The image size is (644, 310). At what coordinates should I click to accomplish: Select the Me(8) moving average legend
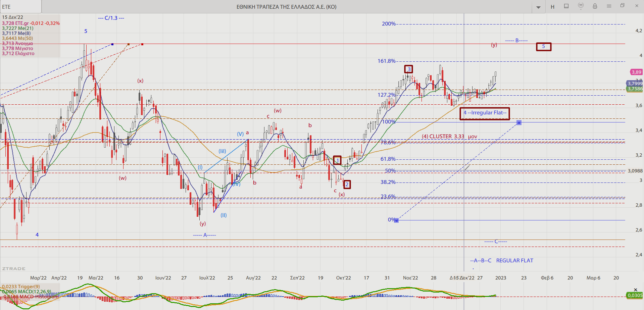16,33
